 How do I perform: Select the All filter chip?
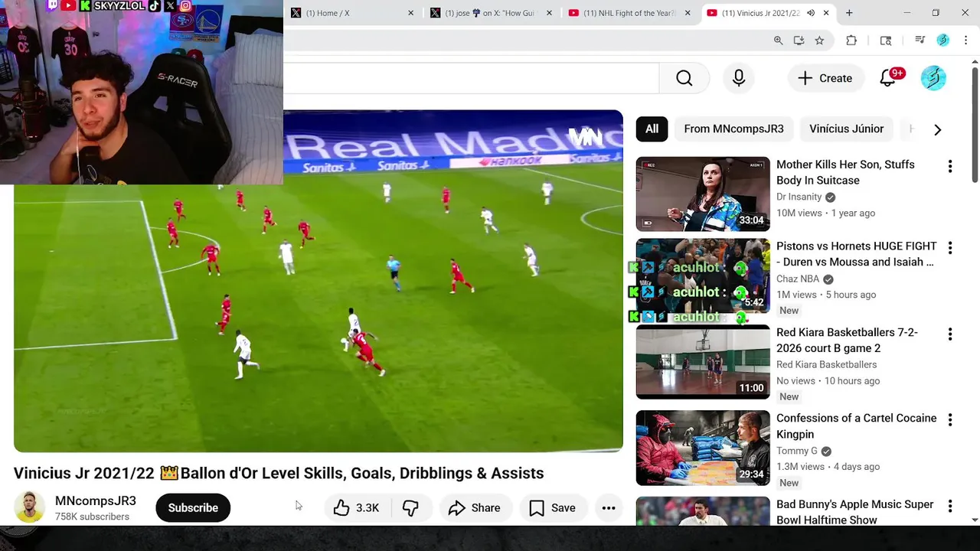pos(652,129)
